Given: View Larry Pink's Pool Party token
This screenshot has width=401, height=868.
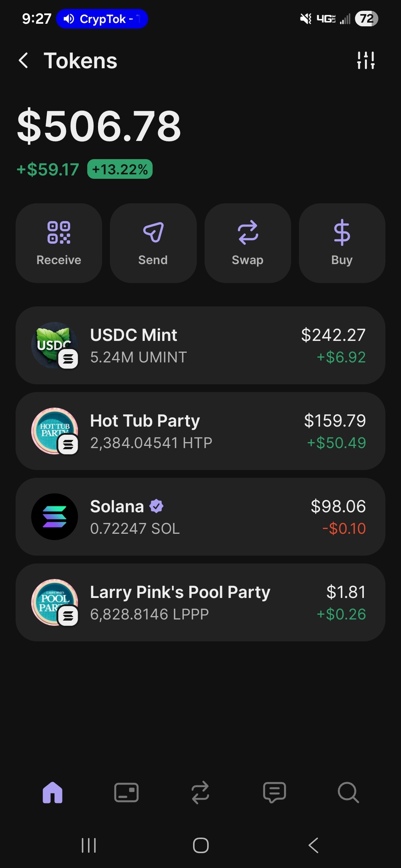Looking at the screenshot, I should click(x=200, y=602).
